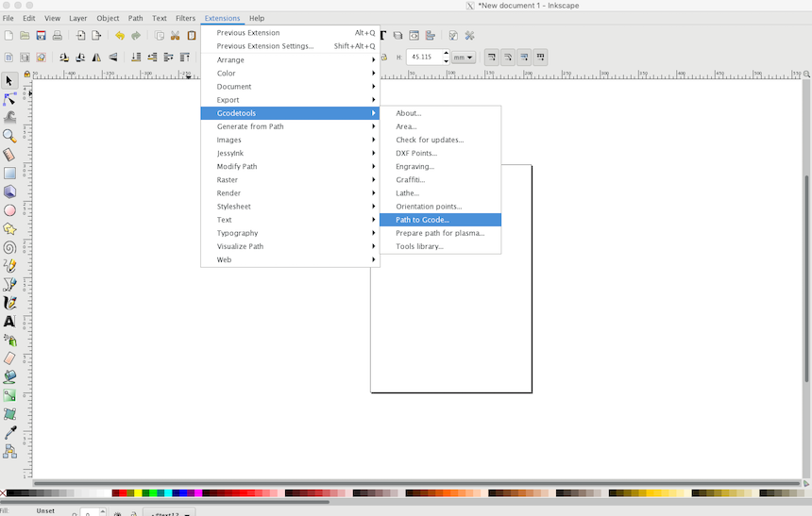Image resolution: width=812 pixels, height=516 pixels.
Task: Click Previous Extension Settings... item
Action: pos(290,46)
